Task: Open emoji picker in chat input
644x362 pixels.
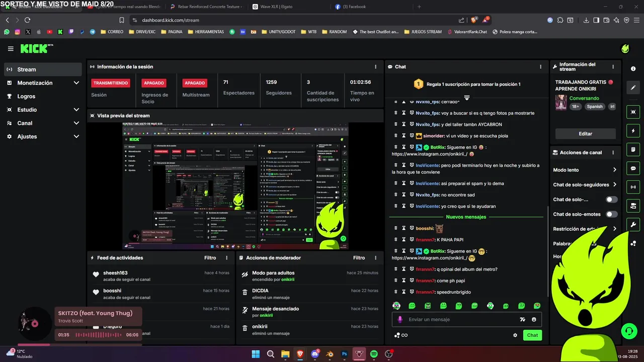Action: (x=534, y=319)
